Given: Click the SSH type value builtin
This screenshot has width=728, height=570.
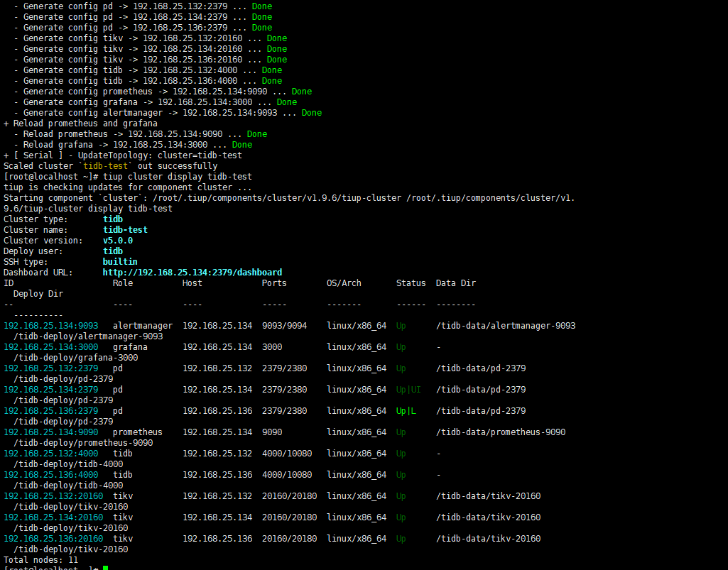Looking at the screenshot, I should click(x=120, y=262).
